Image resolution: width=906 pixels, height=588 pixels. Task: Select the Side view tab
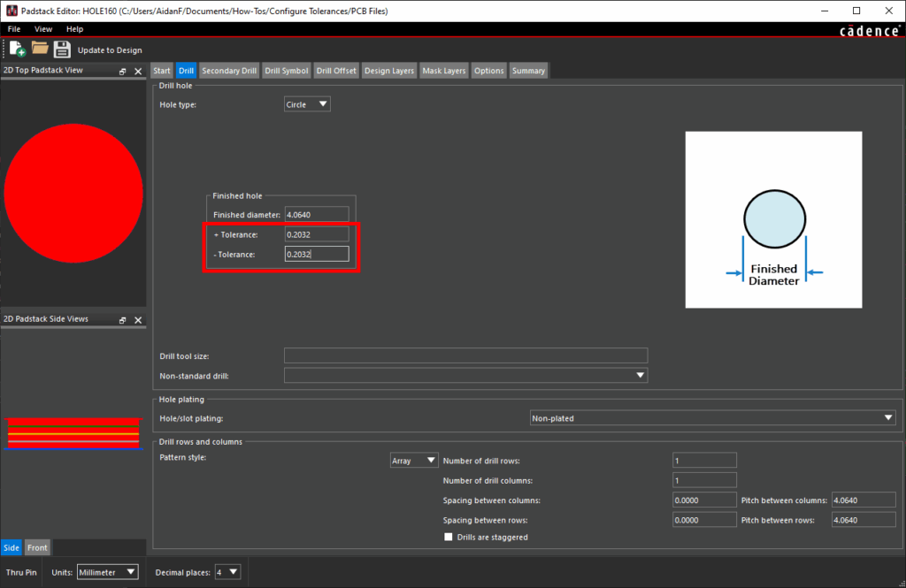[x=12, y=547]
